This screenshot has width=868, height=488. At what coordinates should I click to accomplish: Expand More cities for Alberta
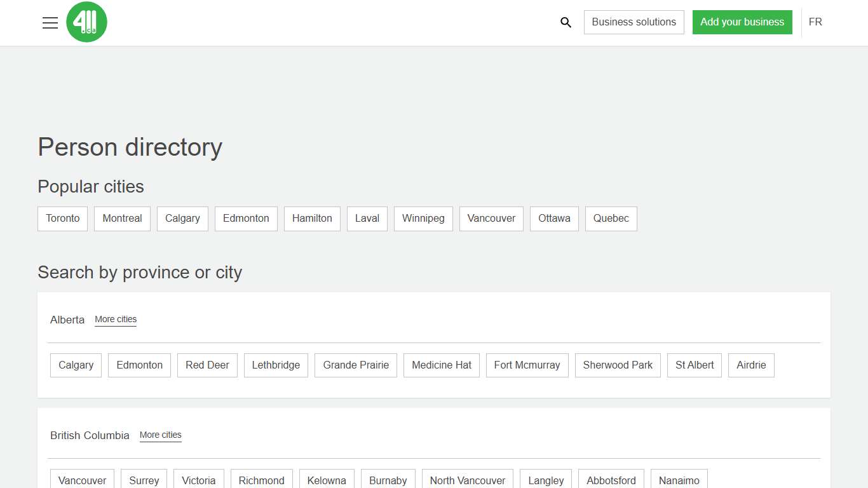click(116, 320)
